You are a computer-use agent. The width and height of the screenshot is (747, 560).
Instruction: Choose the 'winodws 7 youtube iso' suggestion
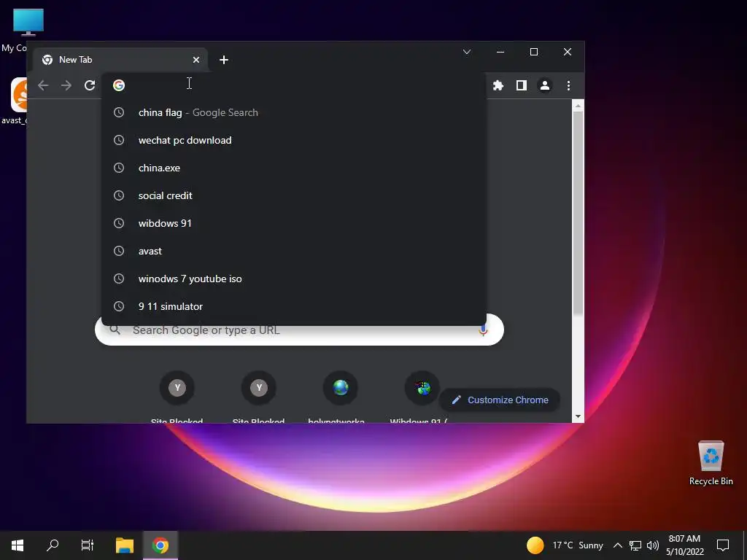tap(294, 279)
